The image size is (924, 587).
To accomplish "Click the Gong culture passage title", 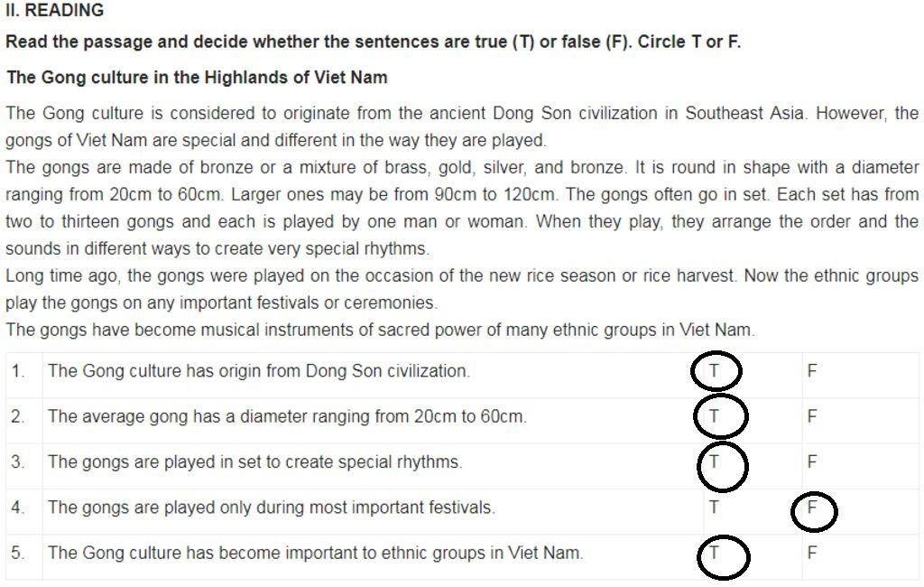I will [x=197, y=78].
